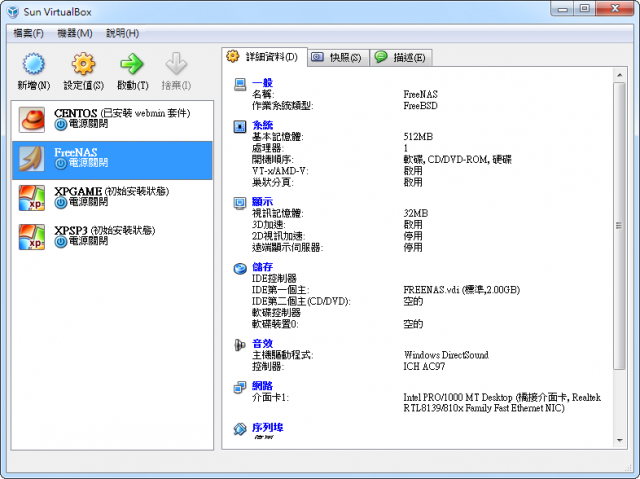The image size is (640, 479).
Task: Click the details panel scroll down arrow
Action: tap(620, 440)
